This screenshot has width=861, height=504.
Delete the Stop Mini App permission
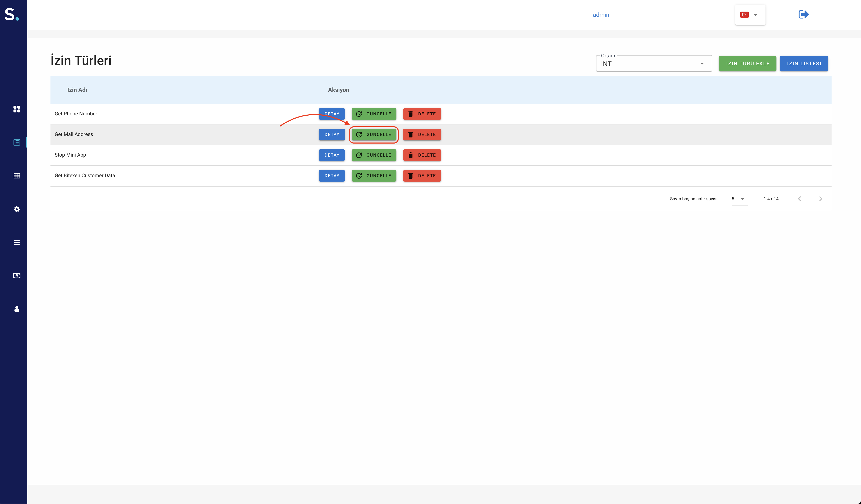(x=422, y=155)
